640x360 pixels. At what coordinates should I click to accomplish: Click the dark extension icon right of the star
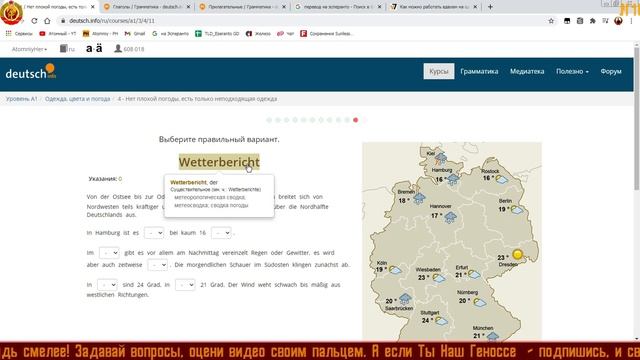click(x=567, y=21)
